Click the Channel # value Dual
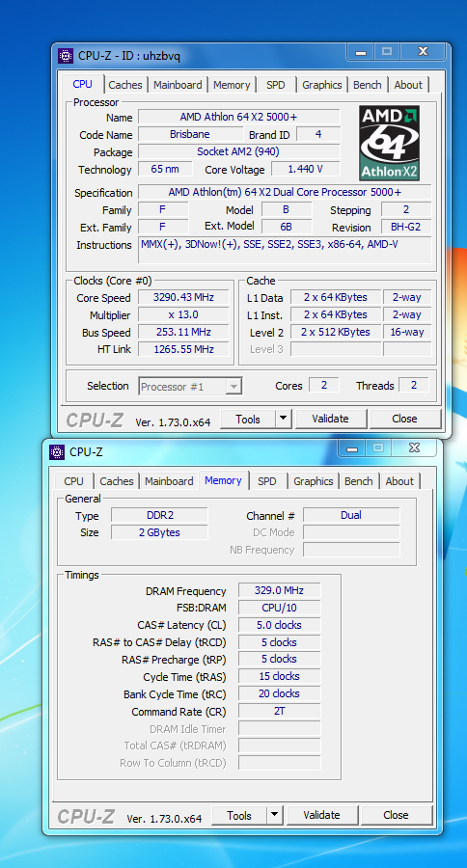The height and width of the screenshot is (868, 467). (x=351, y=515)
